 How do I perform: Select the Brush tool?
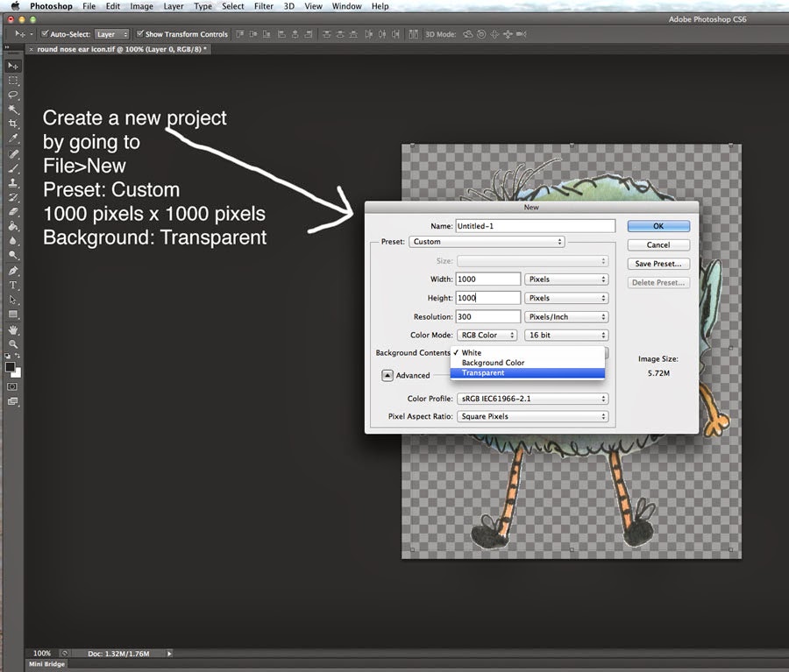click(x=13, y=168)
